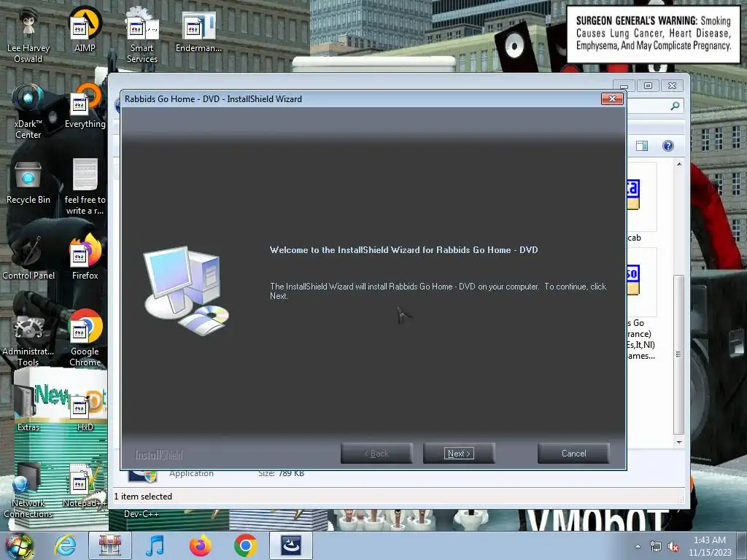
Task: Click Next in InstallShield Wizard
Action: click(x=459, y=454)
